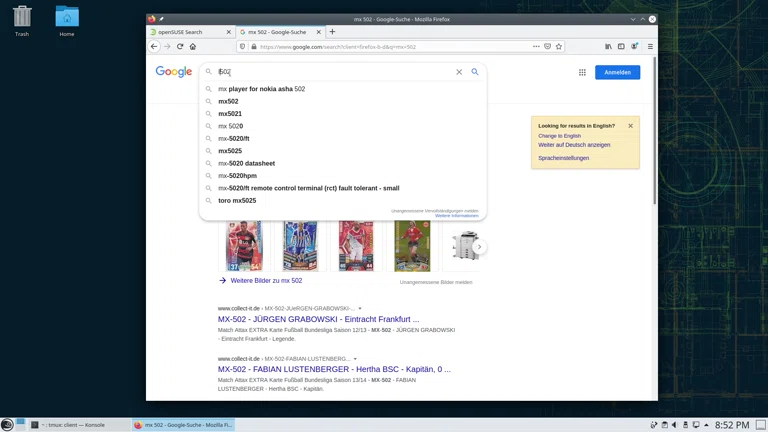
Task: Click the Google search magnifier button
Action: click(x=475, y=72)
